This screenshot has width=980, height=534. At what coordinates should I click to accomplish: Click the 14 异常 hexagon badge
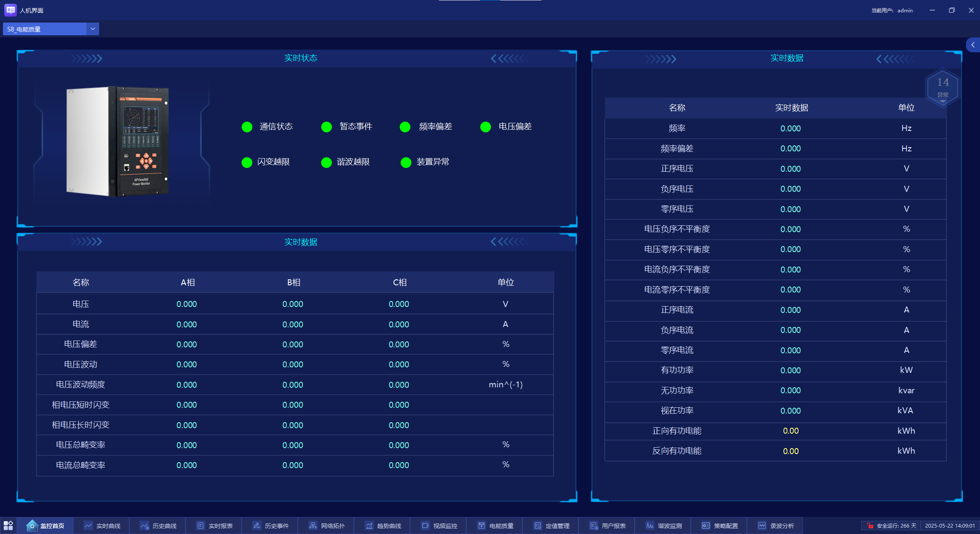coord(943,87)
